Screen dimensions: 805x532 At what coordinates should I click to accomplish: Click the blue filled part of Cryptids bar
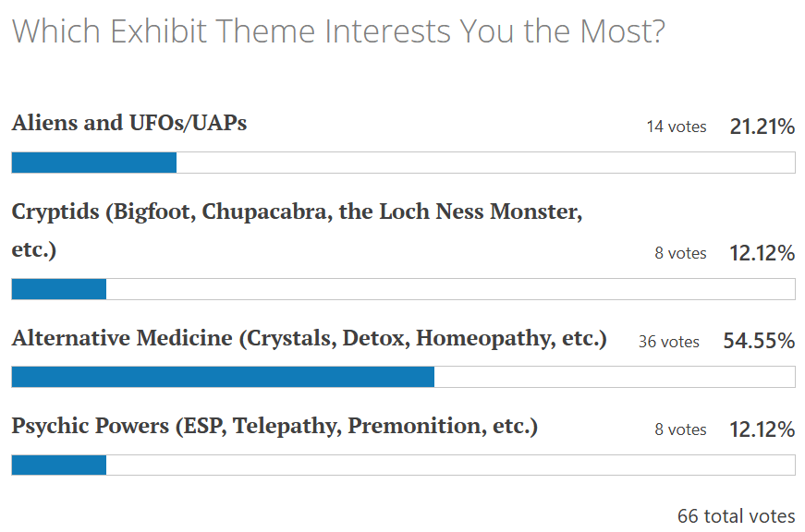58,289
